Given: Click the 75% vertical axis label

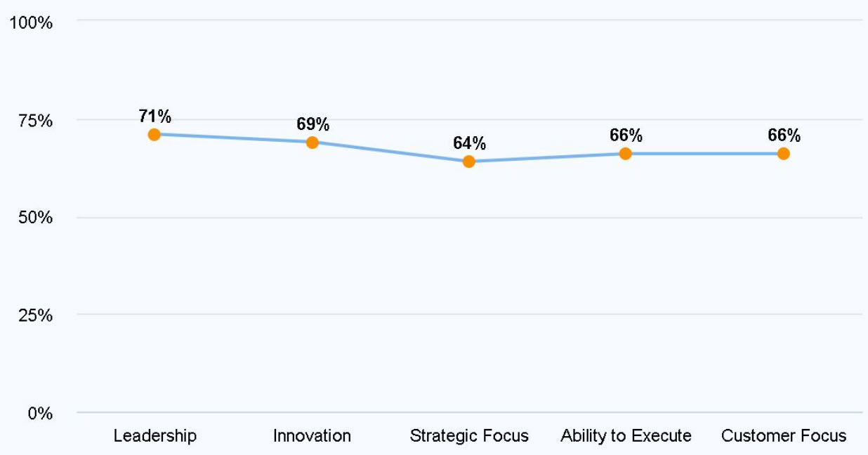Looking at the screenshot, I should pos(34,121).
